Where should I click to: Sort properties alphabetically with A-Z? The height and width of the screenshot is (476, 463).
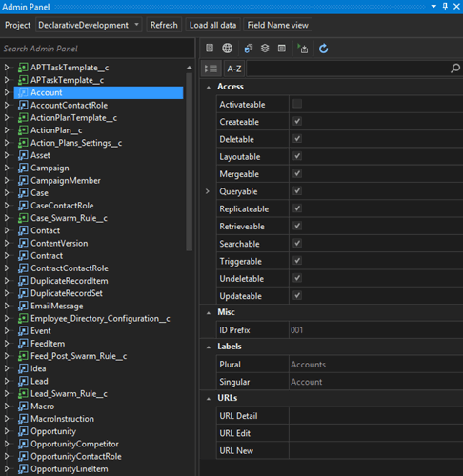234,69
